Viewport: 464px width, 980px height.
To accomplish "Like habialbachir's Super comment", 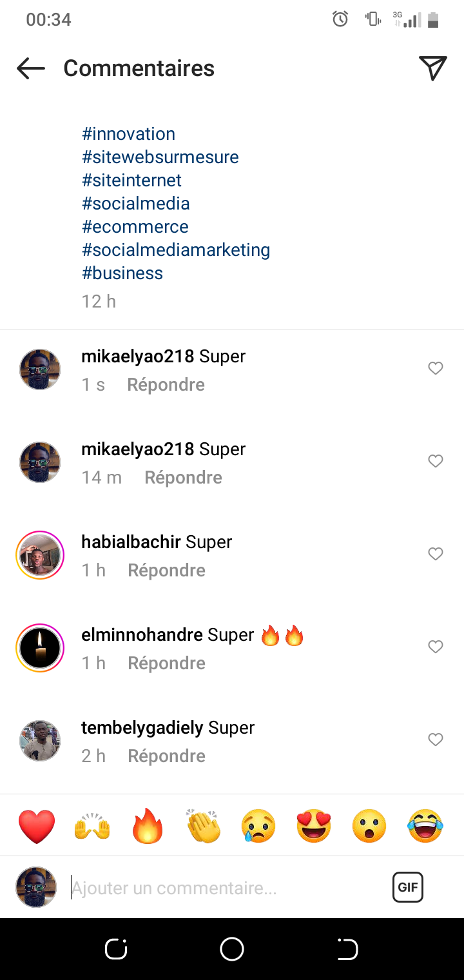I will point(436,554).
